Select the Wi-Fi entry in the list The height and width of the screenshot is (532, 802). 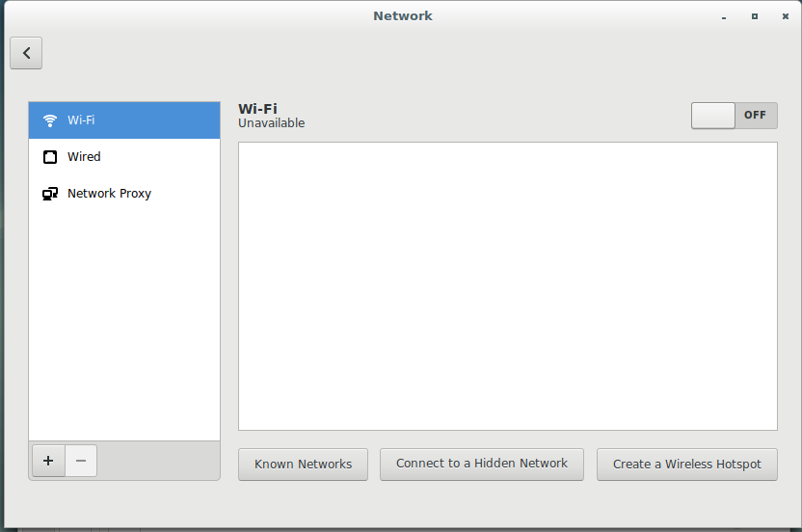click(124, 120)
